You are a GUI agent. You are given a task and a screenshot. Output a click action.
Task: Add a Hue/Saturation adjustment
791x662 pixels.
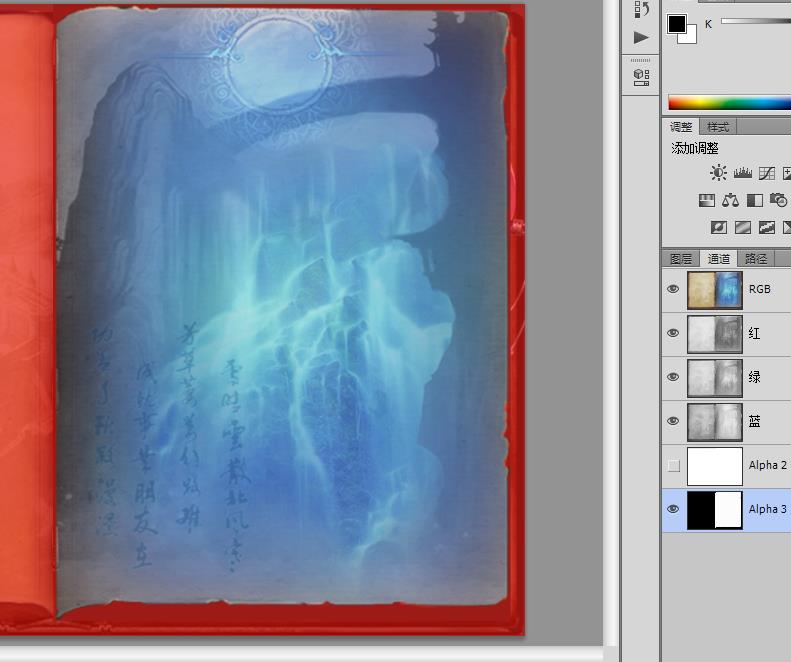707,200
